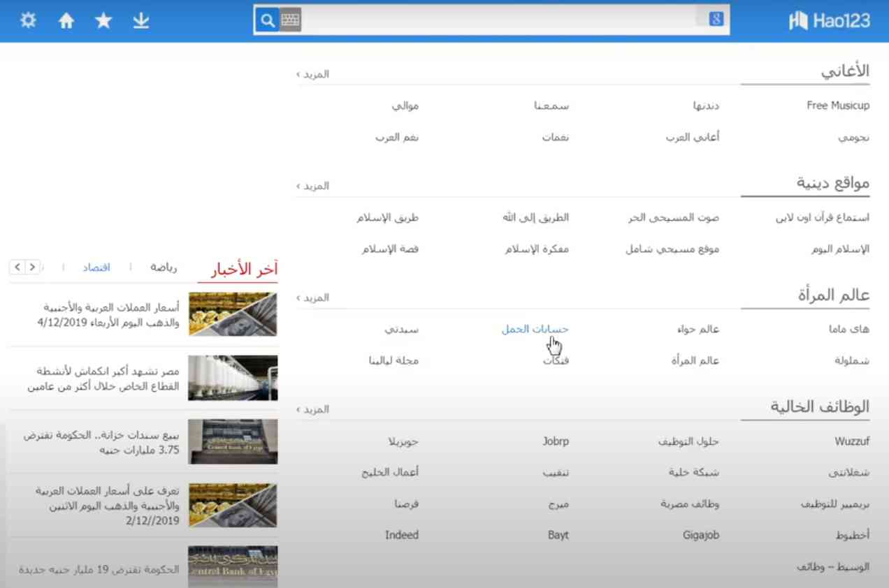The image size is (889, 588).
Task: Open the factory thumbnail for مصر تشهد story
Action: [x=233, y=378]
